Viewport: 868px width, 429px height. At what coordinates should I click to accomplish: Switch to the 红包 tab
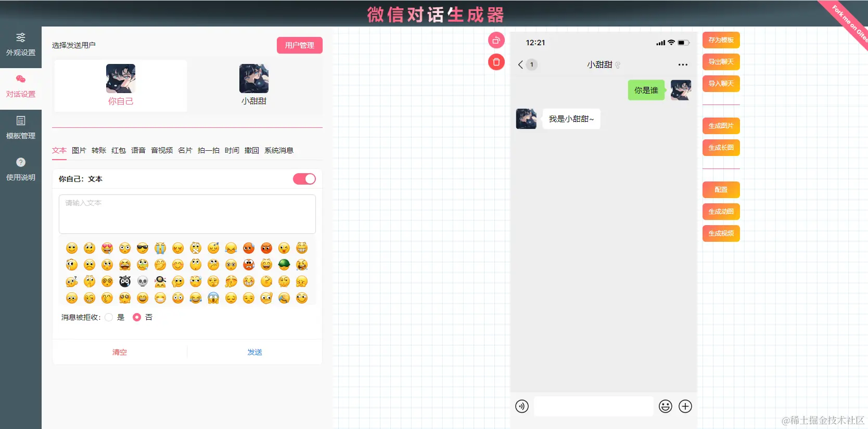coord(119,150)
